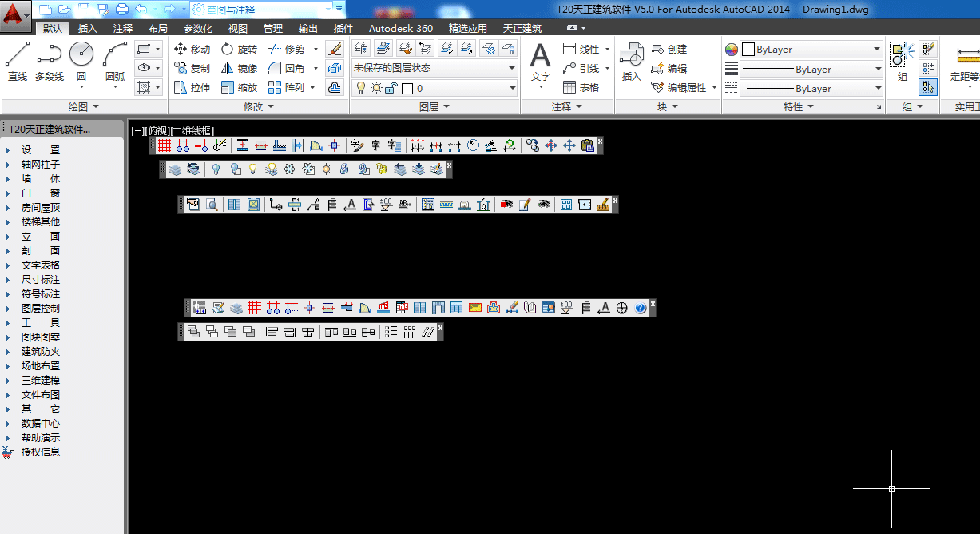Click the 授权信息 entry in the sidebar
980x534 pixels.
pyautogui.click(x=40, y=452)
